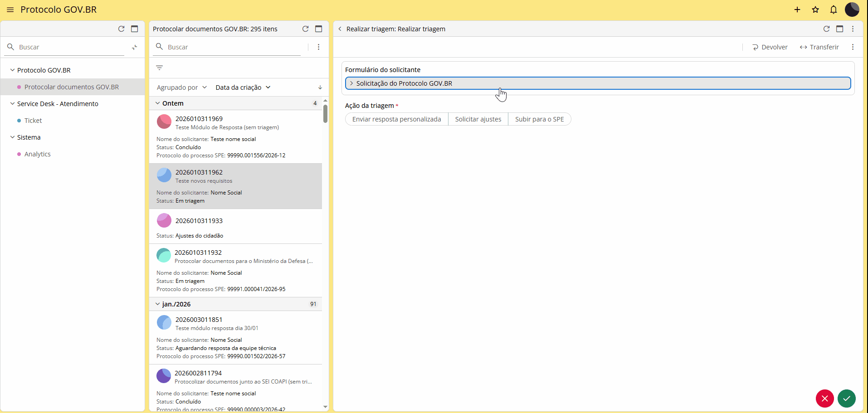Click the Devolver button

point(770,47)
